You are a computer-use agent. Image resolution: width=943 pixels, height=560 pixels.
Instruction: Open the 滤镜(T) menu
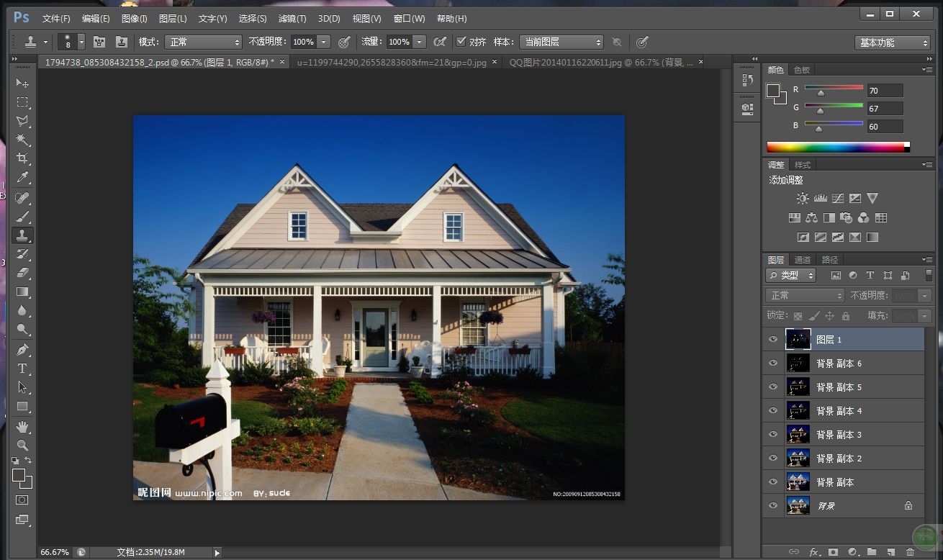click(x=292, y=19)
